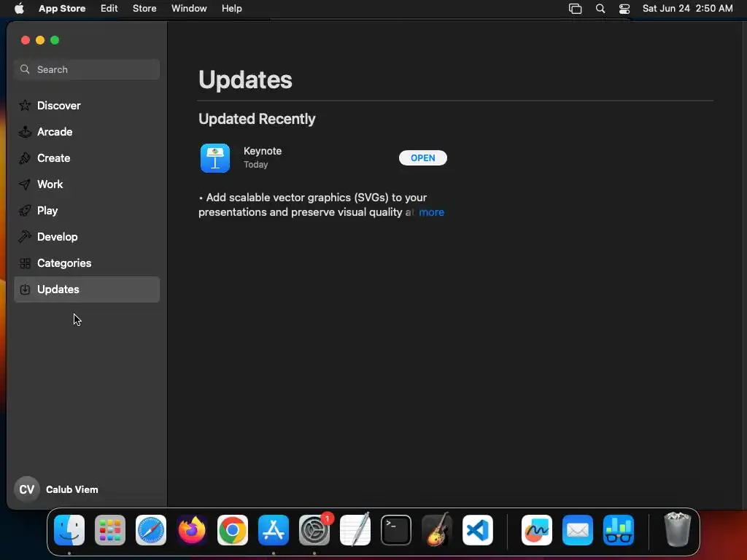The width and height of the screenshot is (747, 560).
Task: Open the Apple menu
Action: pos(19,9)
